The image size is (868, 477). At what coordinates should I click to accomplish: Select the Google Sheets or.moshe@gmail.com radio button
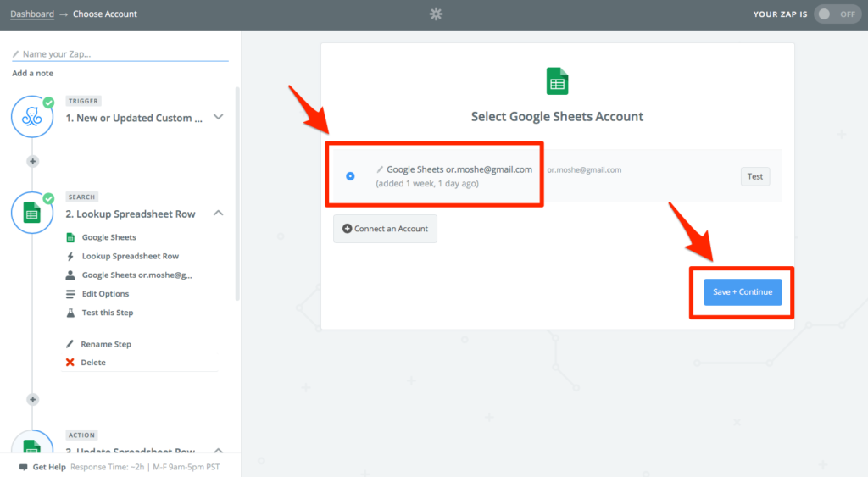click(x=350, y=176)
